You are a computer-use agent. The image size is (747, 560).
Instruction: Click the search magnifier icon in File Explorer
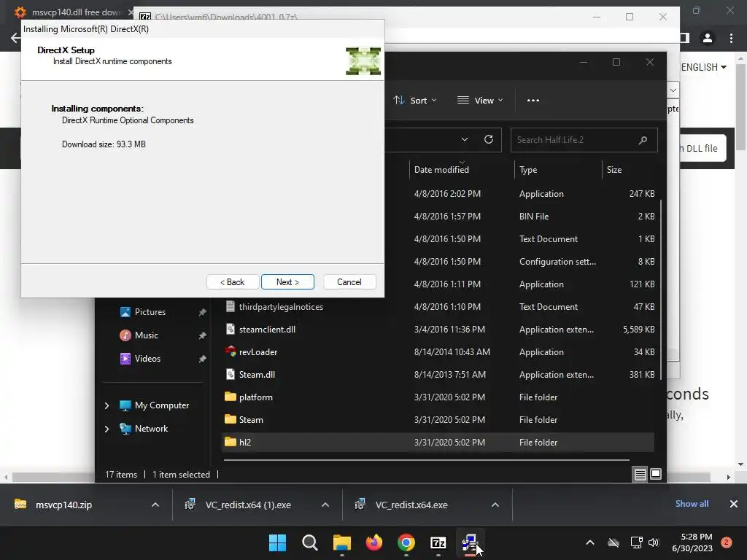[643, 140]
